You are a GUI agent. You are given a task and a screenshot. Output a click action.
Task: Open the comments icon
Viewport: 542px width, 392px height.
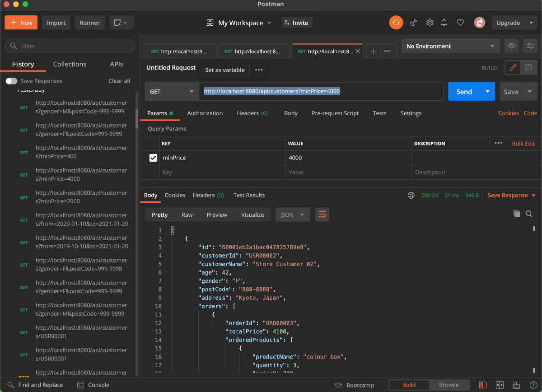[x=528, y=68]
